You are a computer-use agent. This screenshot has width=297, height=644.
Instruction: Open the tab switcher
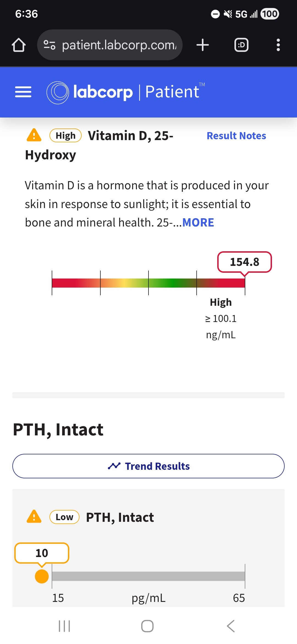pyautogui.click(x=241, y=45)
